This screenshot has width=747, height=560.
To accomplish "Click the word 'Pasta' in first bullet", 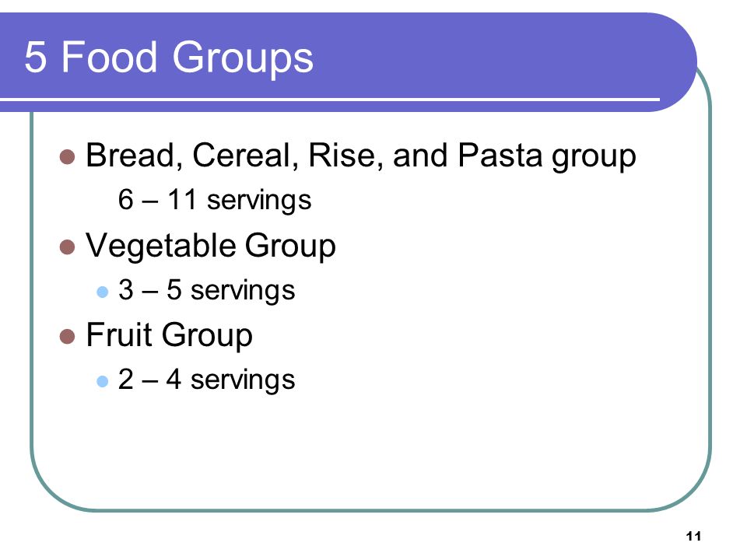I will (500, 156).
